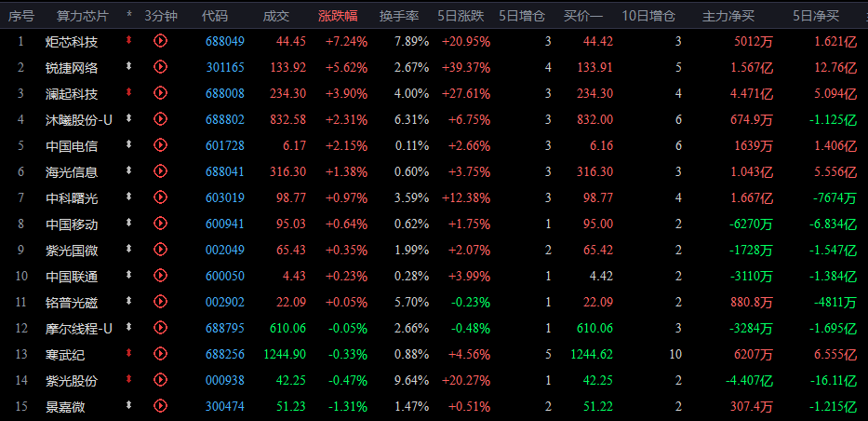Screen dimensions: 868x421
Task: Click the red marker icon beside 紫光股份
Action: tap(129, 379)
